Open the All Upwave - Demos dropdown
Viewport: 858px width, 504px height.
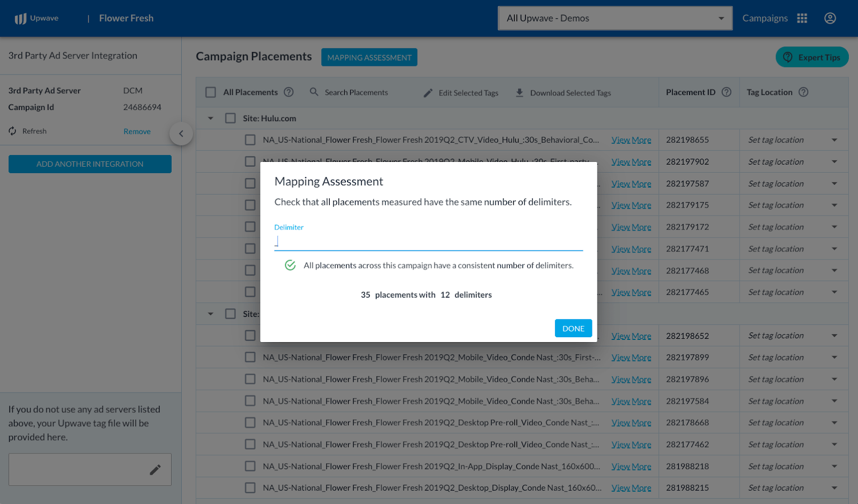click(x=615, y=18)
